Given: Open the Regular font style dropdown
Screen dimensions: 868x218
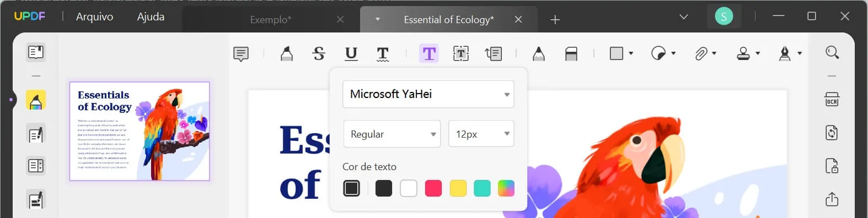Looking at the screenshot, I should pos(392,134).
